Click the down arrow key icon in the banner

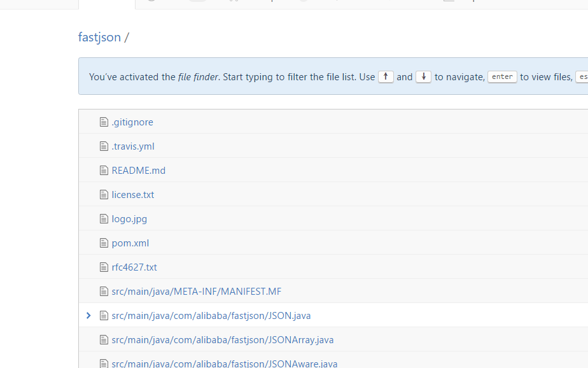pyautogui.click(x=423, y=76)
